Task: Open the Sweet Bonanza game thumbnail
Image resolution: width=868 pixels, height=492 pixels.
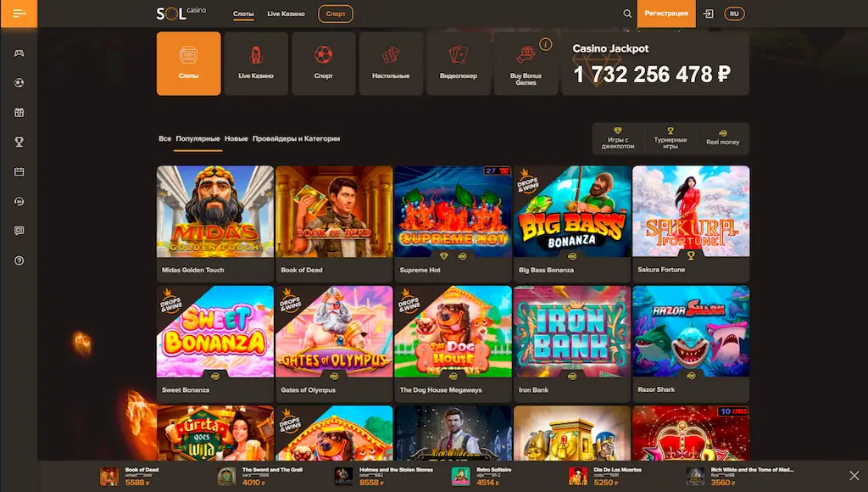Action: [x=214, y=332]
